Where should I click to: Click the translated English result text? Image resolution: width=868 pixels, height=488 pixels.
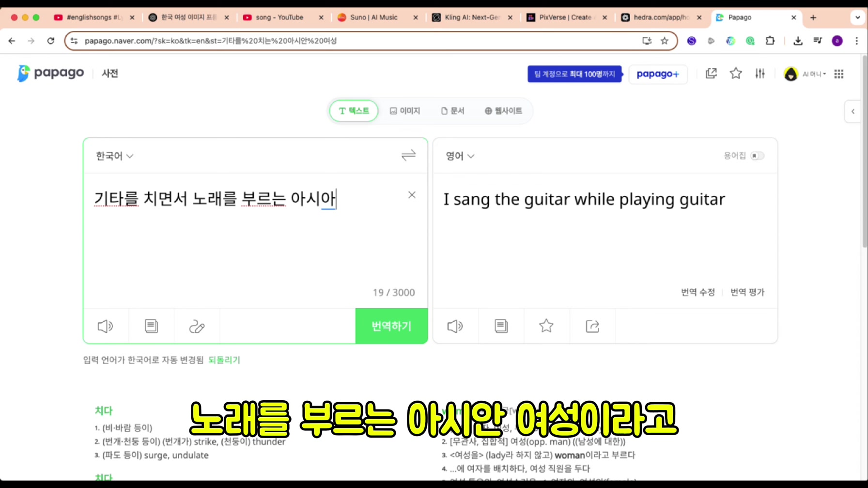(x=584, y=199)
